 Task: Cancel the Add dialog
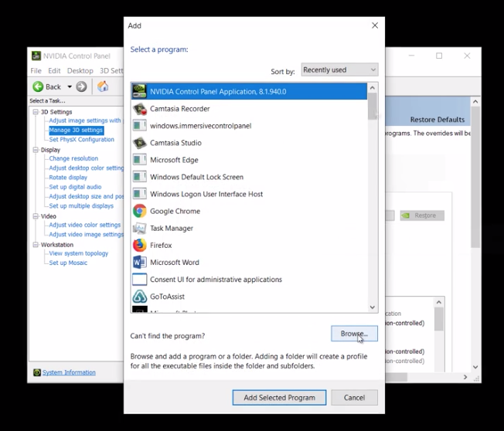pyautogui.click(x=354, y=398)
